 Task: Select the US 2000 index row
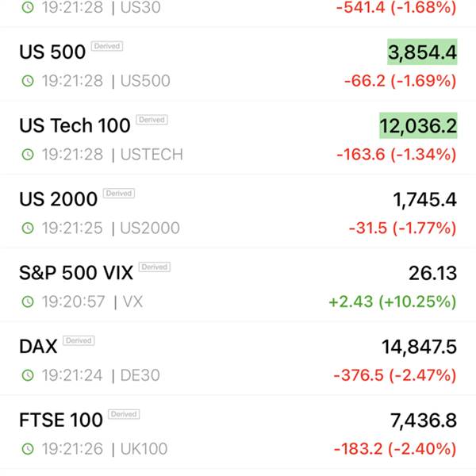pos(238,212)
